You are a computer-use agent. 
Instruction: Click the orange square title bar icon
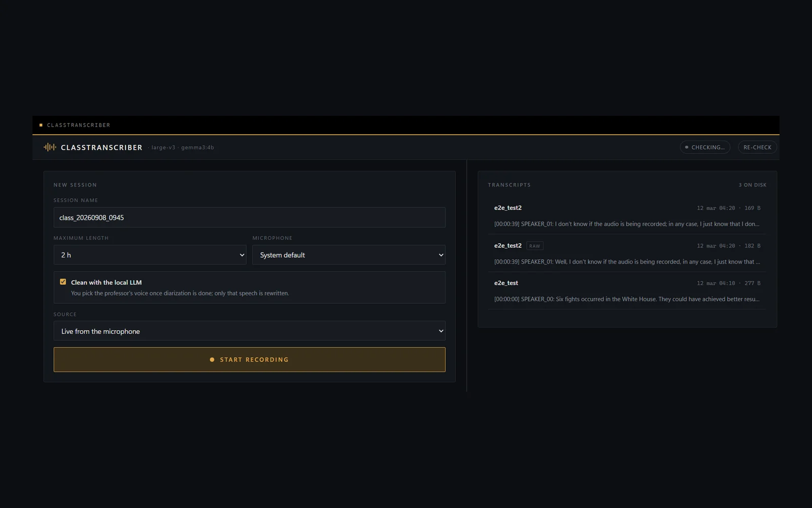point(41,125)
